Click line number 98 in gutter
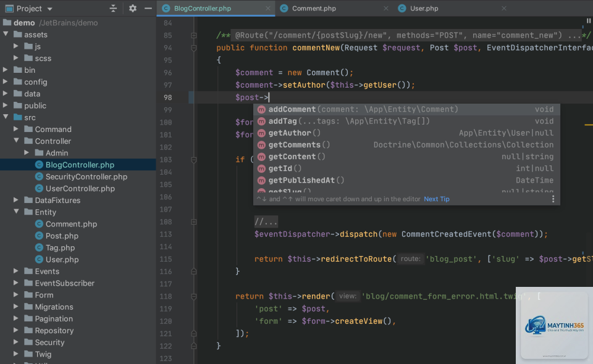593x364 pixels. (x=167, y=97)
